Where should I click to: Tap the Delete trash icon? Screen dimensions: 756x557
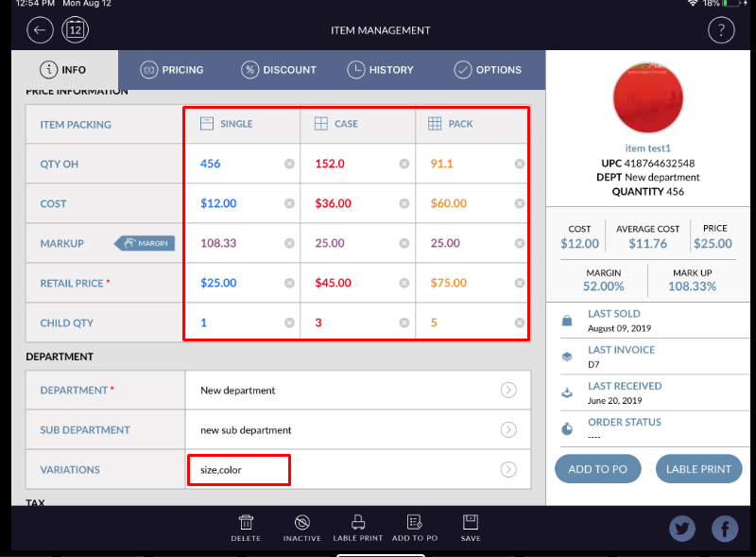(246, 528)
